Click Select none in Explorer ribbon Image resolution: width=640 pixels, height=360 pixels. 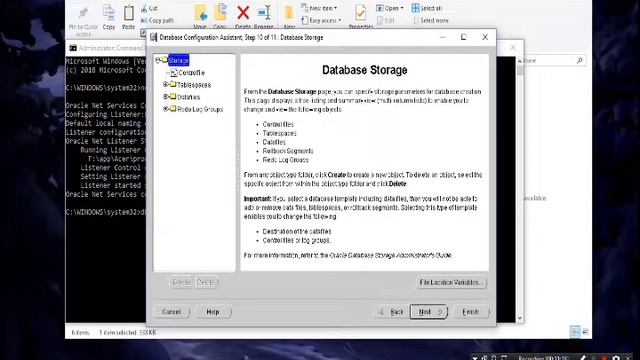coord(430,20)
